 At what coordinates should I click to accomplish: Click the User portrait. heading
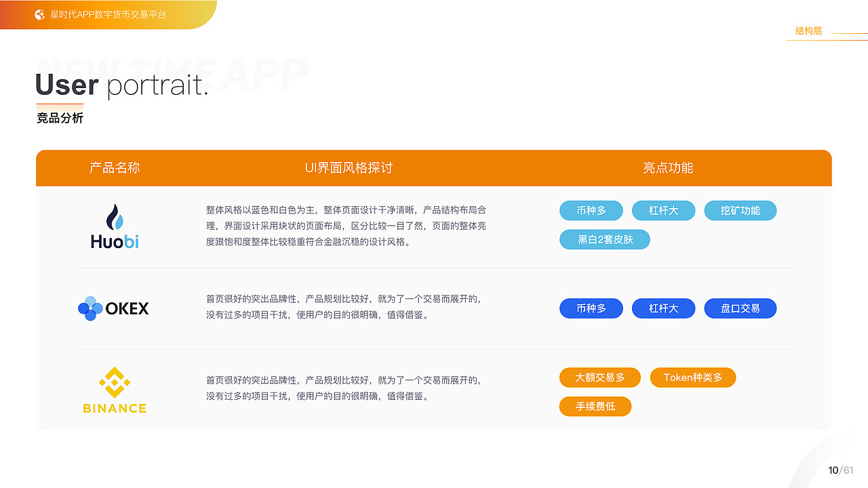coord(121,86)
